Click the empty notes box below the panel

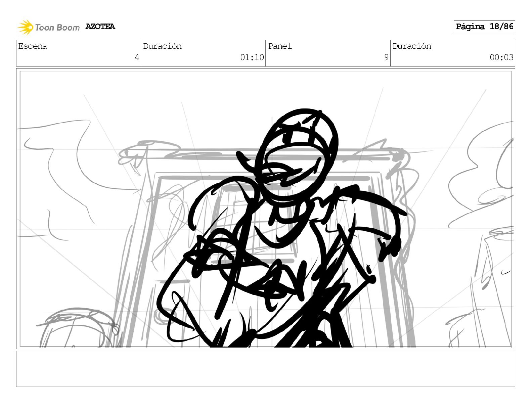265,369
